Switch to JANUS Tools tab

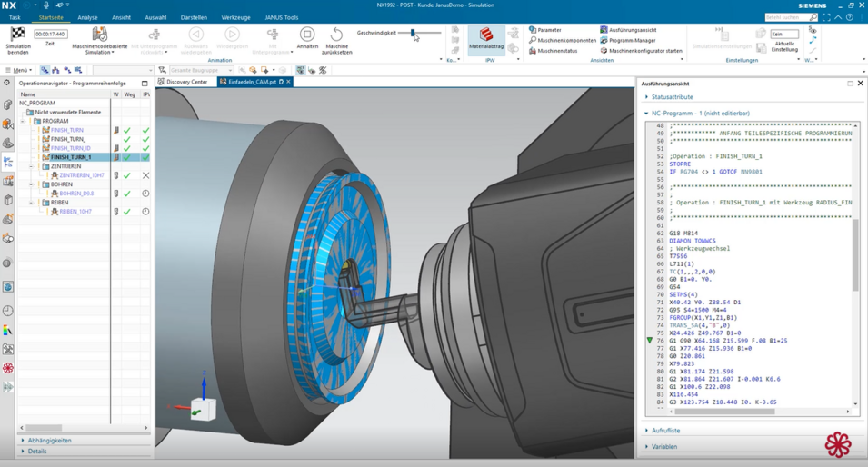(x=281, y=17)
